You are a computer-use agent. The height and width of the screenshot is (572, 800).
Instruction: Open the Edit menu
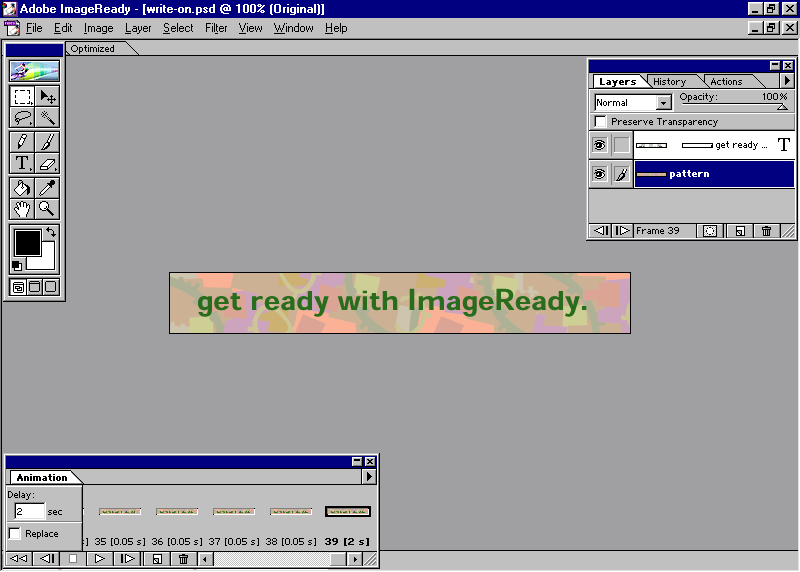[63, 28]
